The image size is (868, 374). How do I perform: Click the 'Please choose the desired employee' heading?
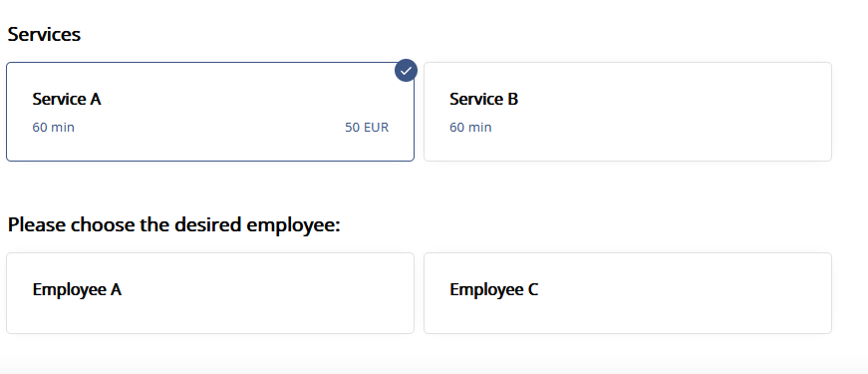click(x=173, y=225)
